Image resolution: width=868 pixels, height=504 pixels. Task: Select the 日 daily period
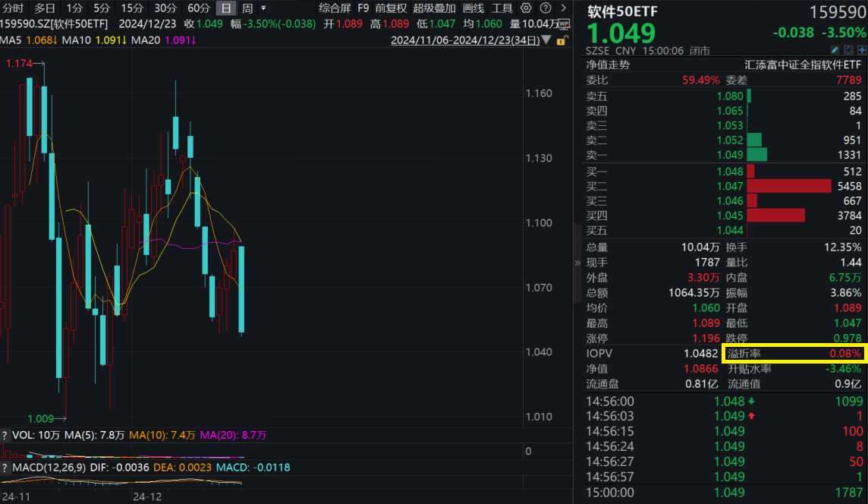point(226,8)
